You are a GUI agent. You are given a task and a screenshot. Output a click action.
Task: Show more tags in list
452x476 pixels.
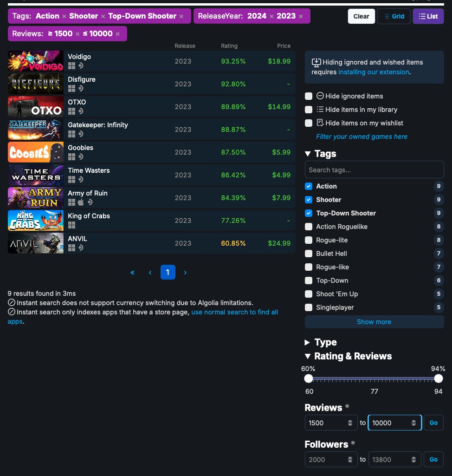[x=374, y=322]
